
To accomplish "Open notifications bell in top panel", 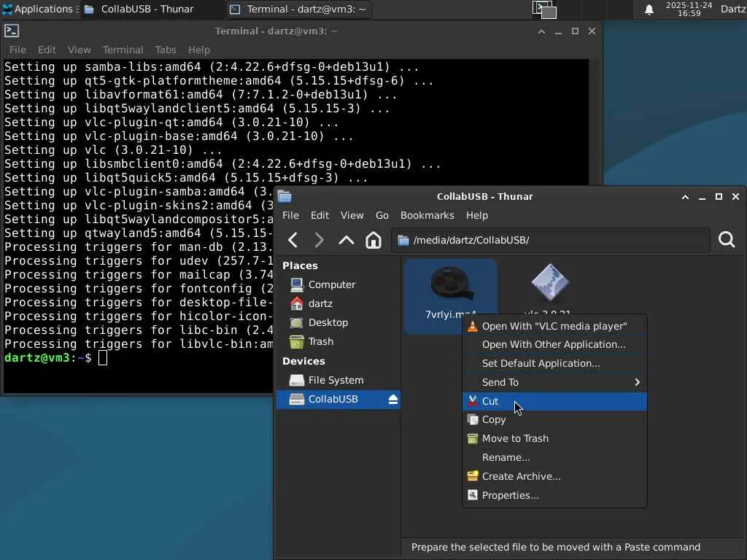I will 649,9.
